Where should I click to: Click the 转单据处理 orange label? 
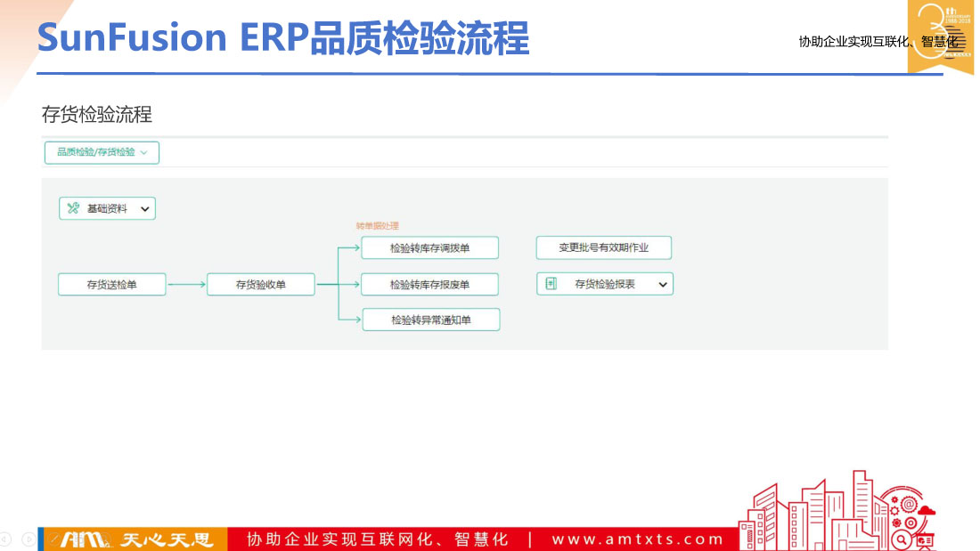point(377,226)
